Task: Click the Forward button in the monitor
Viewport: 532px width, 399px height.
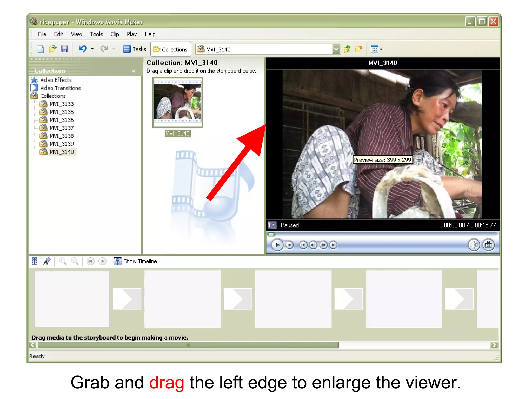Action: coord(333,245)
